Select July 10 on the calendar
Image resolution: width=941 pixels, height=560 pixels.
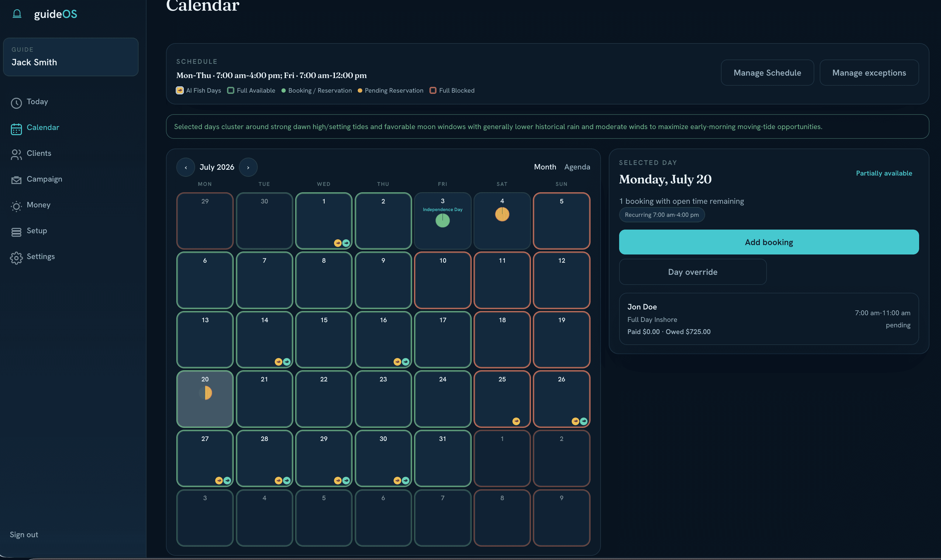(x=443, y=280)
